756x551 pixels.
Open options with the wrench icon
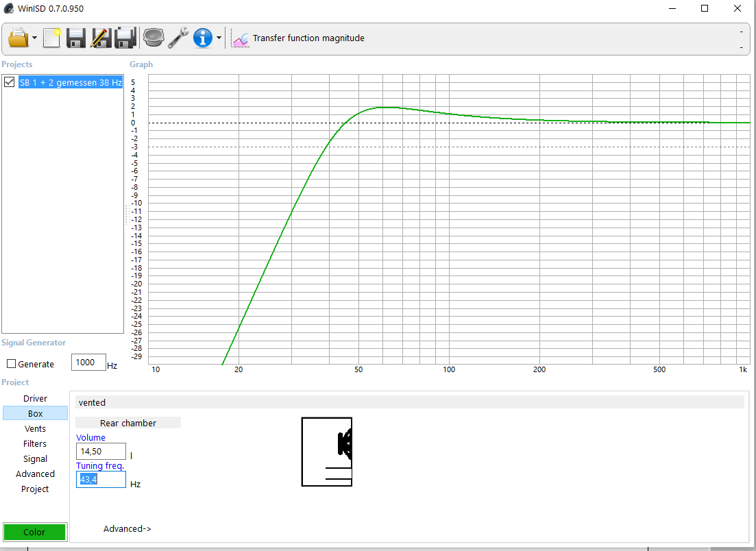pos(178,38)
